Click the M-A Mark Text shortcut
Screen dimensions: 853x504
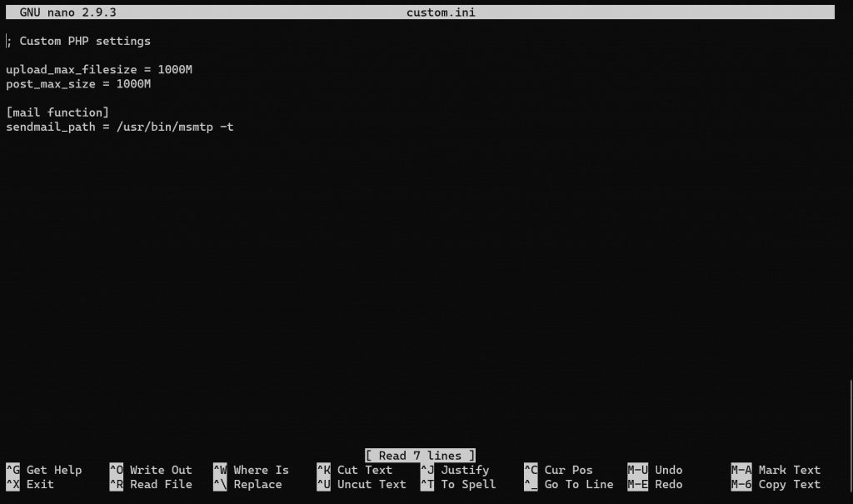[776, 470]
